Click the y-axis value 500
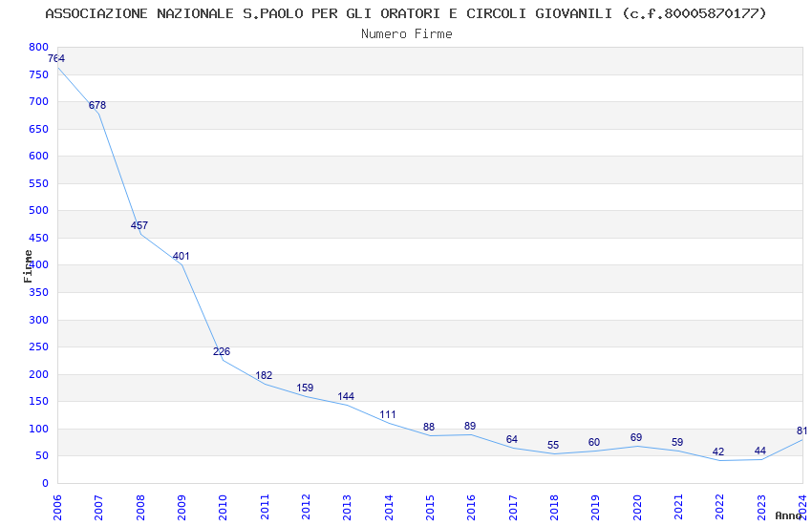The height and width of the screenshot is (525, 812). [39, 210]
